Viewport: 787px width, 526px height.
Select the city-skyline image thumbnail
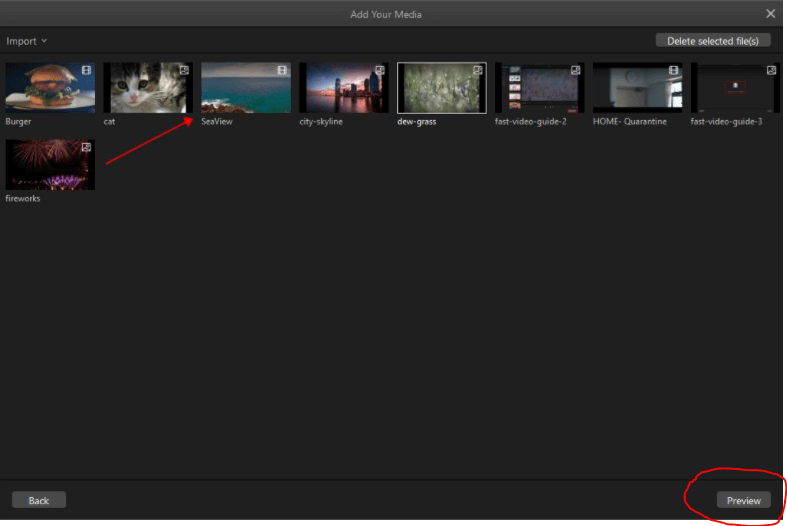click(344, 87)
